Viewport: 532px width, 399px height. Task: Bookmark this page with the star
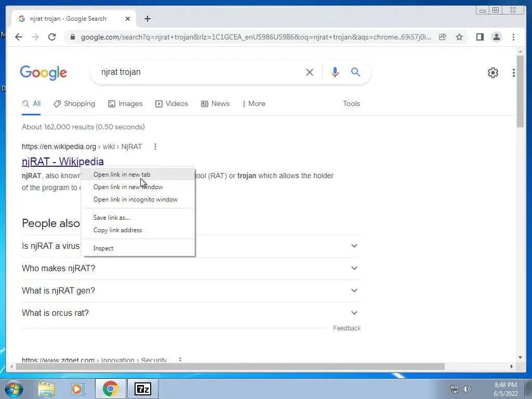pyautogui.click(x=459, y=37)
